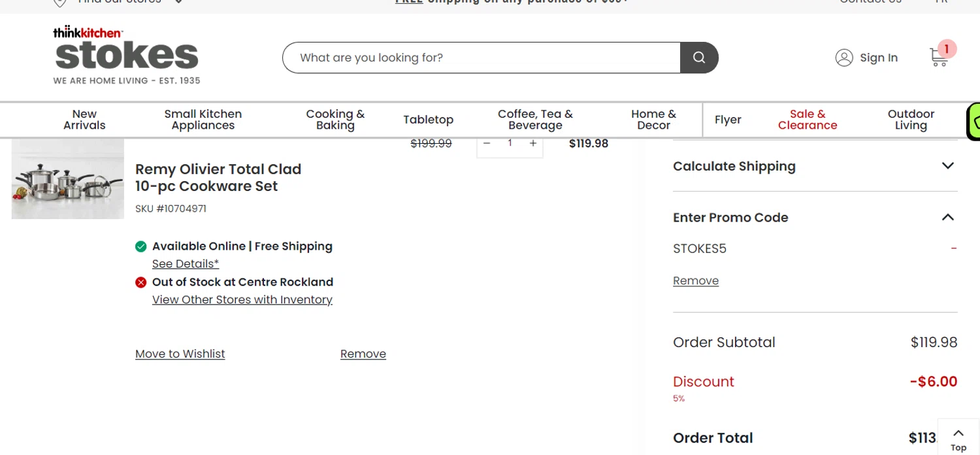Click the Order Total label
This screenshot has height=455, width=980.
[713, 438]
